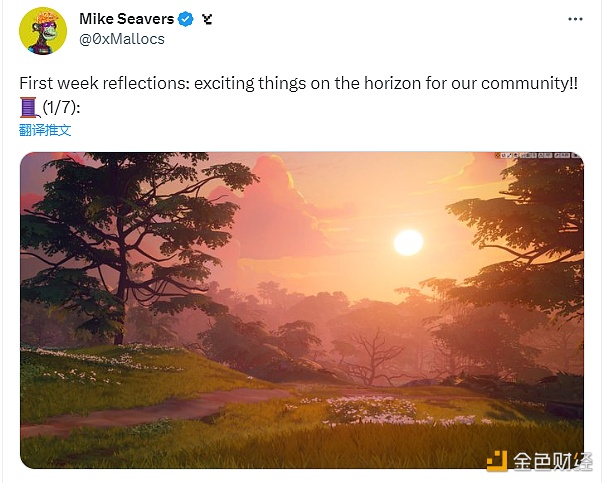
Task: Click the purple thread spool emoji
Action: coord(28,107)
